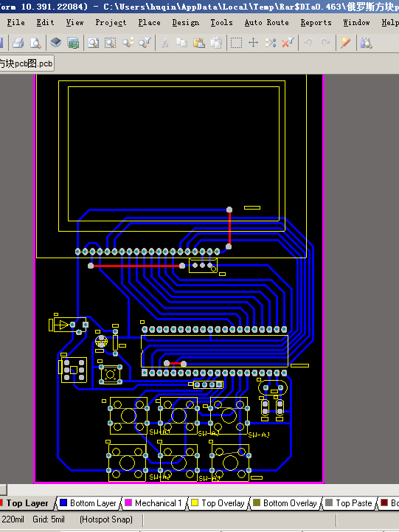Open the Reports menu

(x=316, y=22)
